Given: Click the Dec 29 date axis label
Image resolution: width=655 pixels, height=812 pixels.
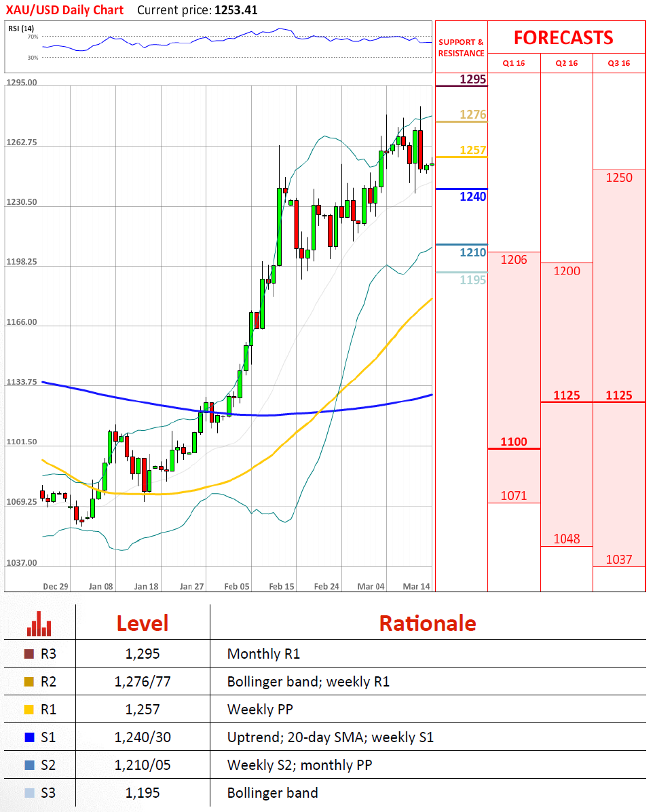Looking at the screenshot, I should tap(56, 587).
